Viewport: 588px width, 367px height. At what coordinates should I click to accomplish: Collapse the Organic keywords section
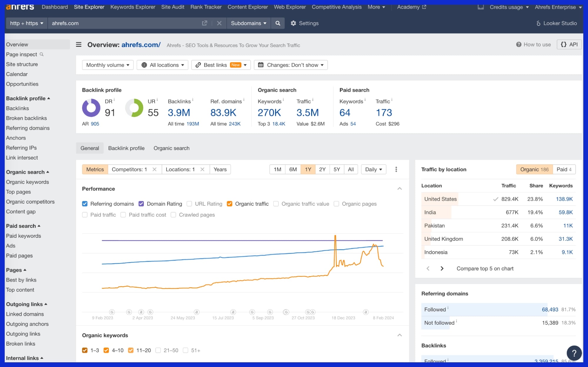coord(399,335)
